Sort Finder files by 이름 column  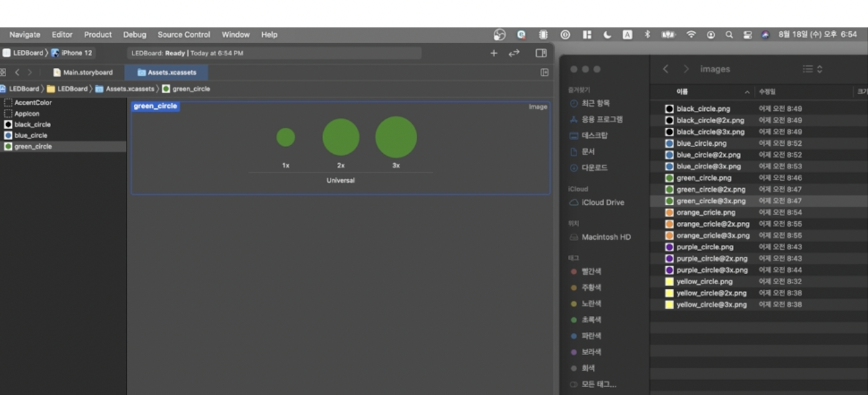pyautogui.click(x=682, y=92)
